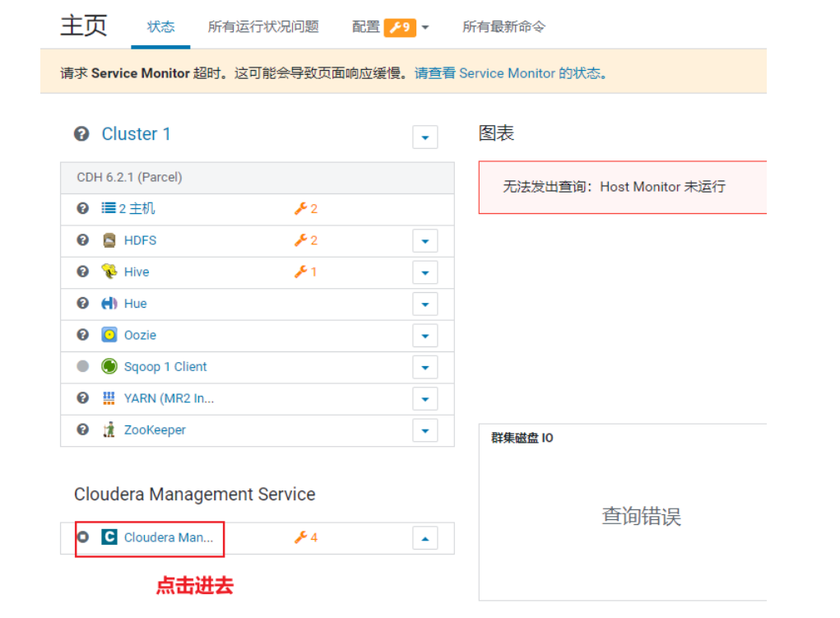Image resolution: width=840 pixels, height=618 pixels.
Task: Click the 群集磁盘 IO chart title
Action: 522,438
